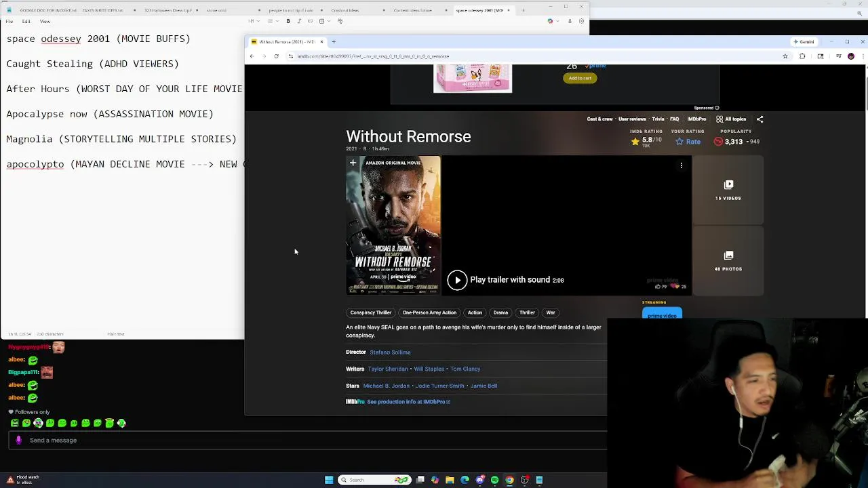The image size is (868, 488).
Task: Open writer Will Staples' page
Action: [429, 369]
